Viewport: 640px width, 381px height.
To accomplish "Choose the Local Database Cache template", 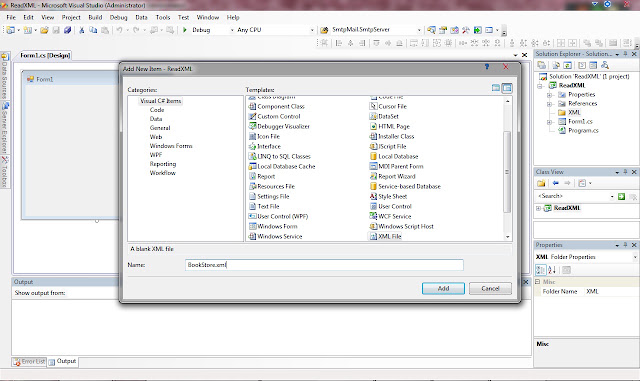I will click(x=282, y=167).
